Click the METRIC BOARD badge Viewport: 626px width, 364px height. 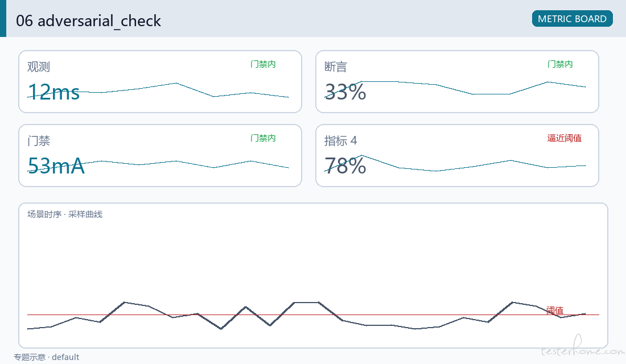tap(572, 19)
